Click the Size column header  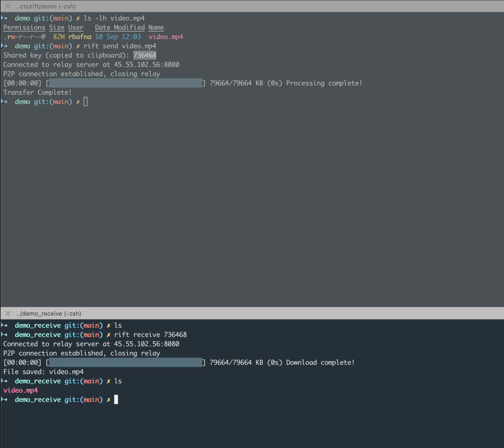click(57, 27)
